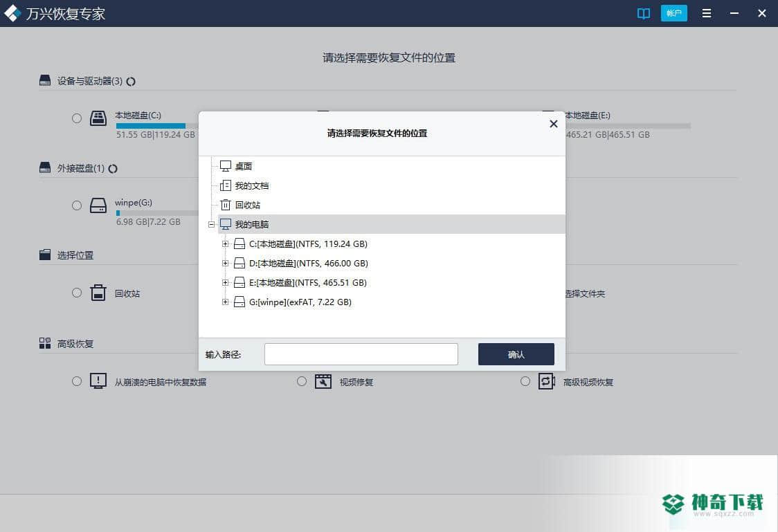Select the 视频修复 radio button
This screenshot has height=532, width=778.
point(302,381)
